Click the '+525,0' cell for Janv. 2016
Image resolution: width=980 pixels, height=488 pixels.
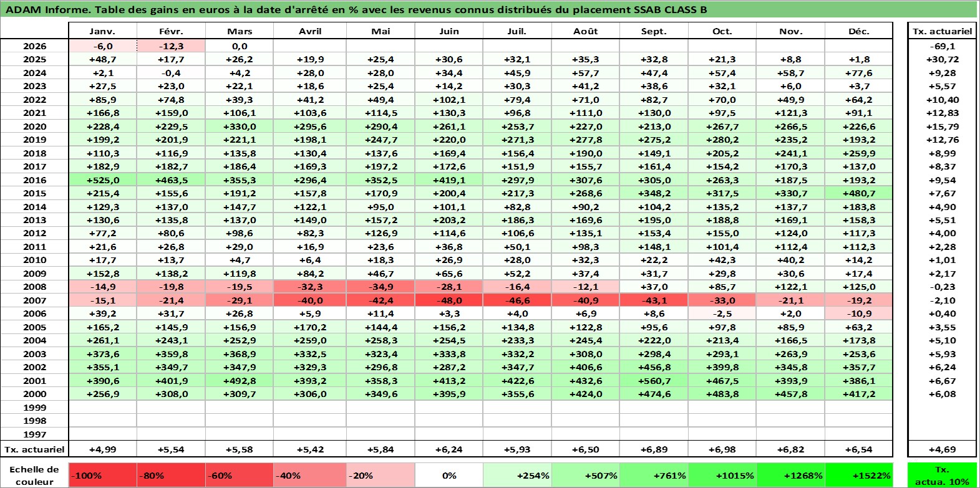click(x=102, y=180)
